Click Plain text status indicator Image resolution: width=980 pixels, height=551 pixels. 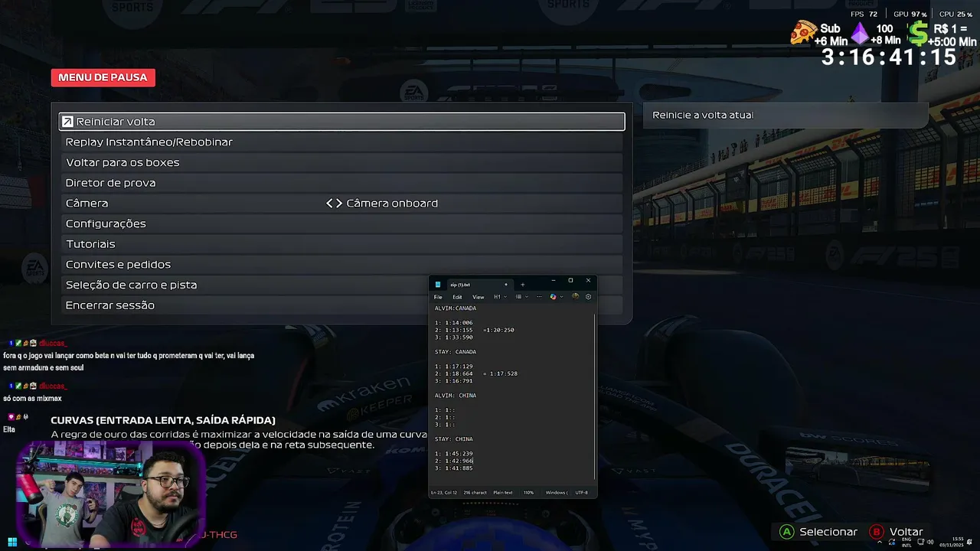click(503, 492)
